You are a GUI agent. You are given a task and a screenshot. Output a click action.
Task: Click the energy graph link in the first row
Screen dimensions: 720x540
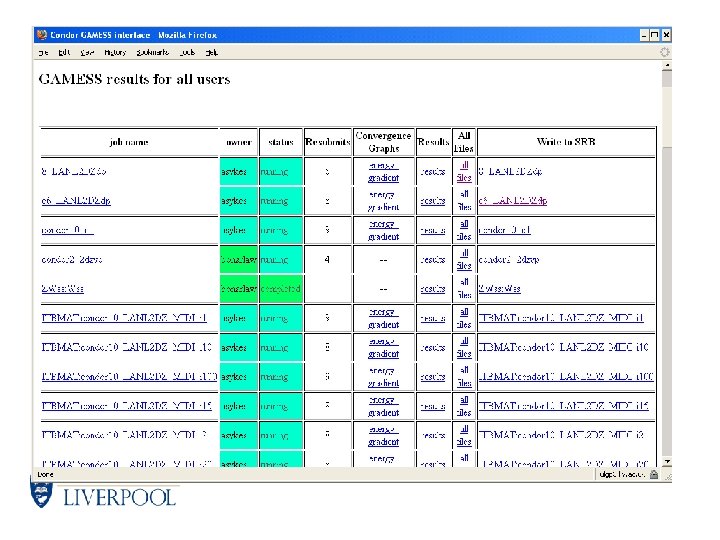tap(383, 165)
